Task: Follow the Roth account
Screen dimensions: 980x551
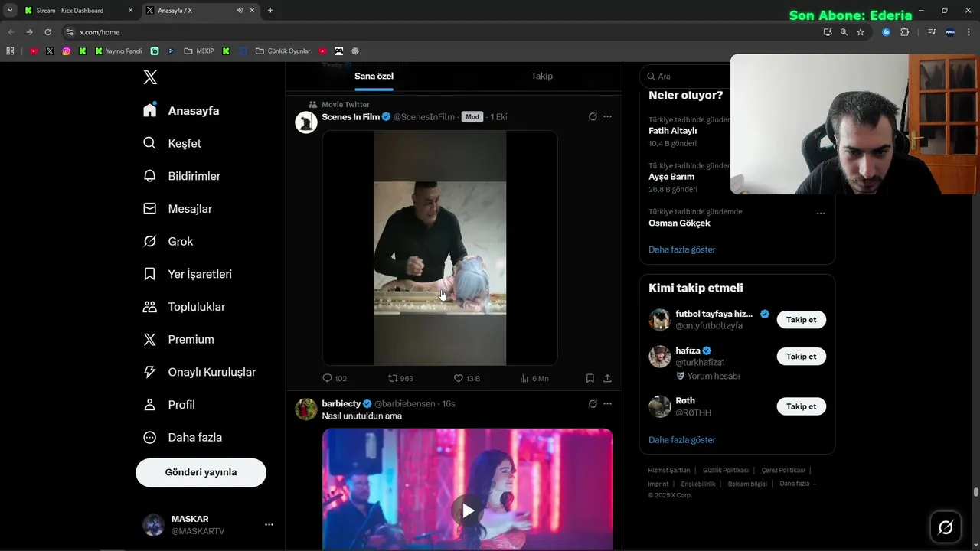Action: [x=801, y=406]
